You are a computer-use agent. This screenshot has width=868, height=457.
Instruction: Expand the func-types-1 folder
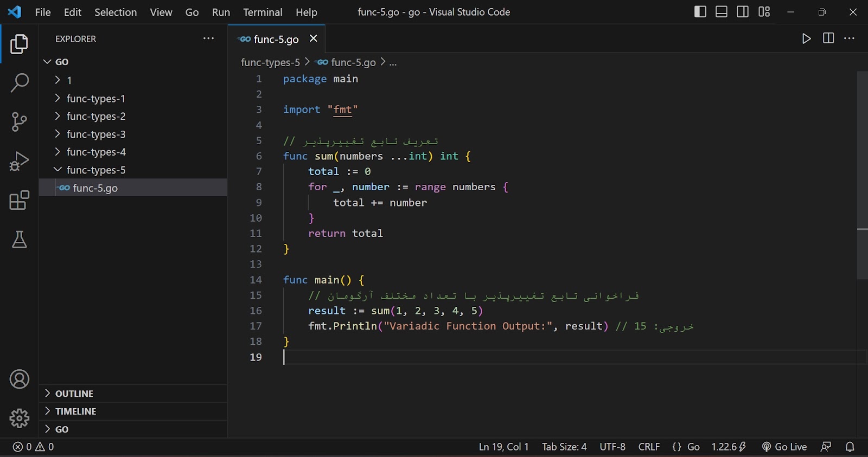133,98
